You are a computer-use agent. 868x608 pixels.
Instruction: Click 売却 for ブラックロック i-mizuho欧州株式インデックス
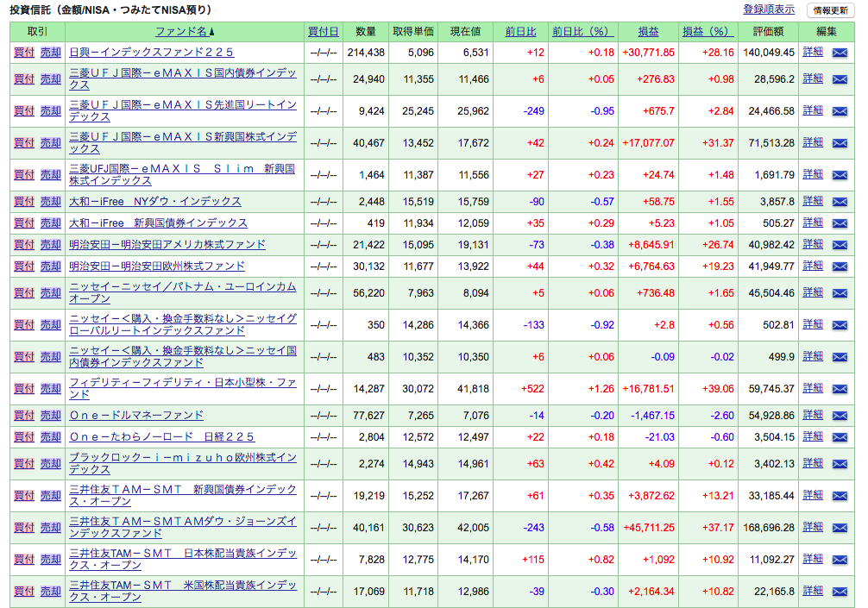click(50, 464)
